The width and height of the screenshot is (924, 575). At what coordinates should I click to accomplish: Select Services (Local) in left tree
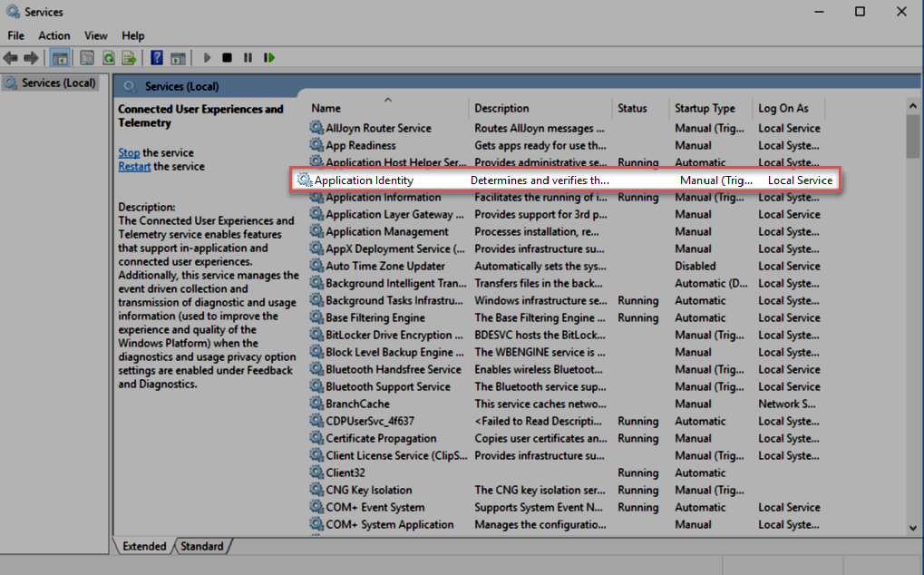pyautogui.click(x=58, y=83)
